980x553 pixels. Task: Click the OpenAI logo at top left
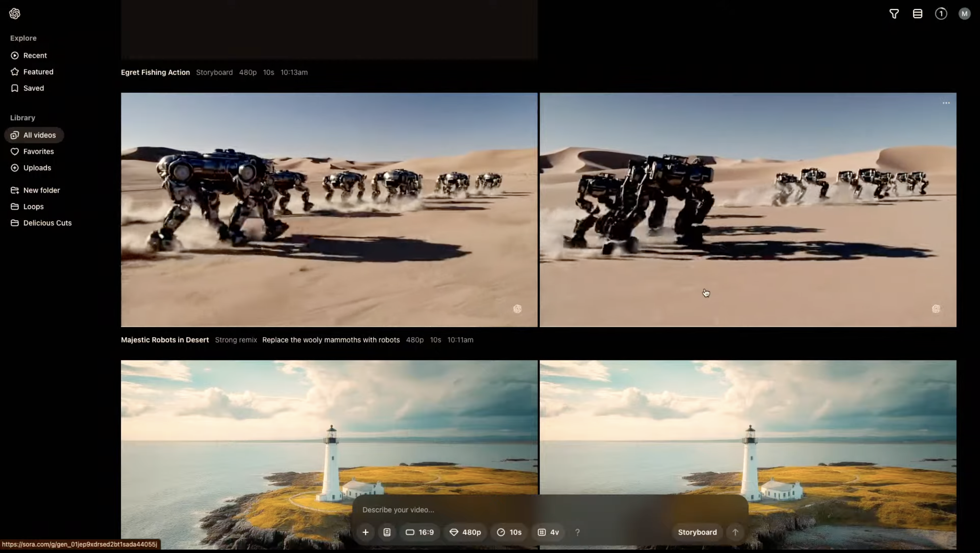pyautogui.click(x=14, y=14)
